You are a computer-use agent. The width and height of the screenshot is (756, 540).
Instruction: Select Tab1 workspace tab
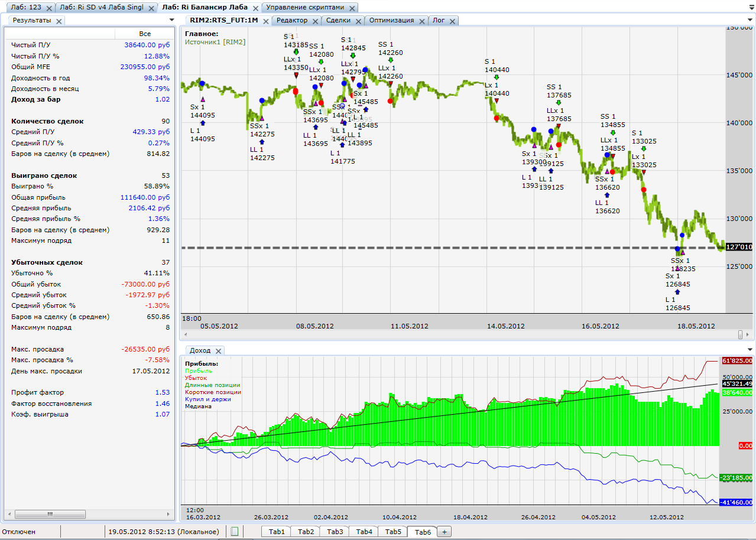click(277, 532)
